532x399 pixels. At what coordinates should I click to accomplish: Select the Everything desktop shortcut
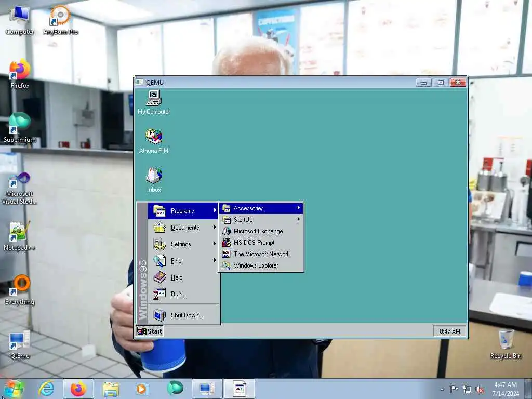(x=20, y=290)
